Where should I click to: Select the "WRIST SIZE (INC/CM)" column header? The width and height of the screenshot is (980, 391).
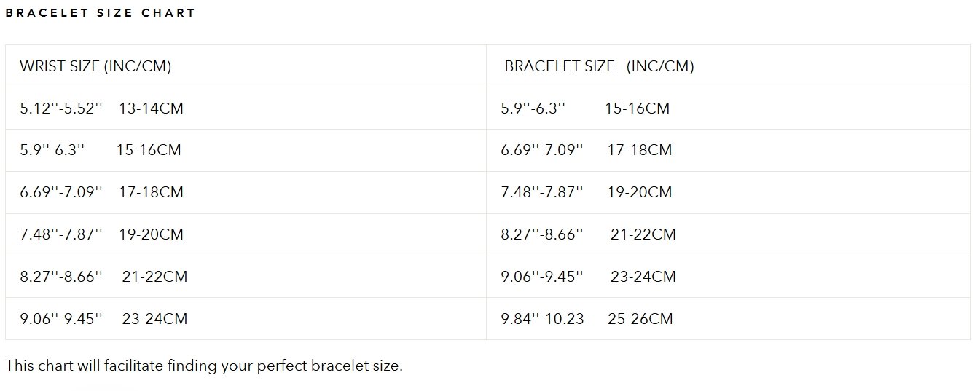pyautogui.click(x=95, y=66)
